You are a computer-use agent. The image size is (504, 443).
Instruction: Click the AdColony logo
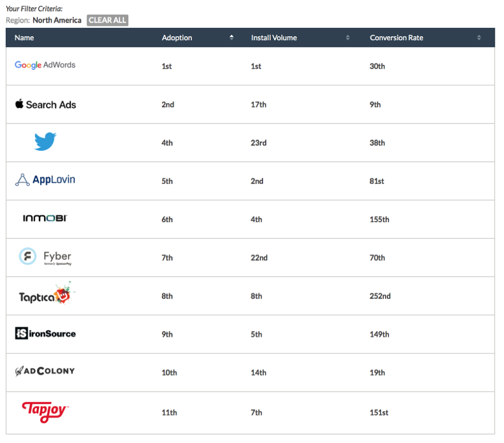pyautogui.click(x=45, y=371)
